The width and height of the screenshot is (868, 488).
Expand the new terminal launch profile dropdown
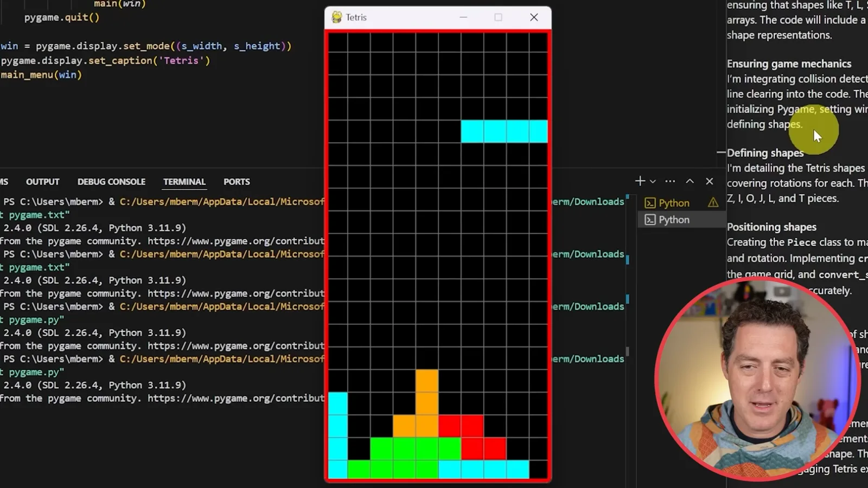(653, 182)
